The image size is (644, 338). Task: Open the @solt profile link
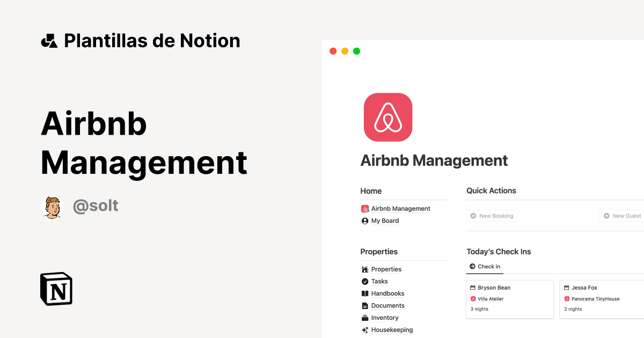(x=96, y=205)
